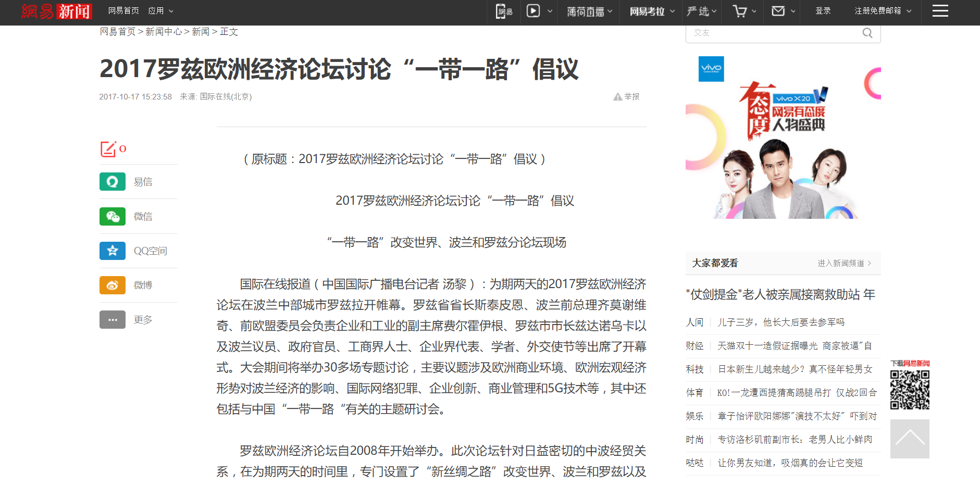This screenshot has width=980, height=485.
Task: Expand the shopping cart dropdown
Action: [744, 11]
